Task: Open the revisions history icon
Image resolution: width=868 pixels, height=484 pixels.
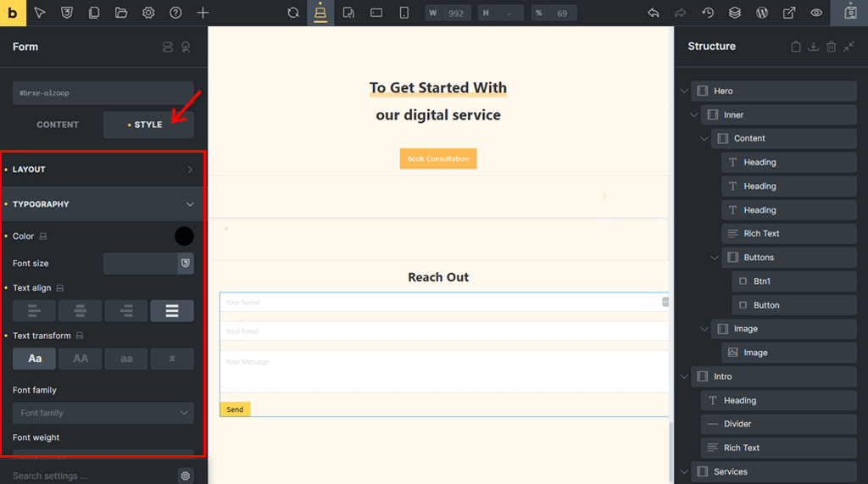Action: 708,13
